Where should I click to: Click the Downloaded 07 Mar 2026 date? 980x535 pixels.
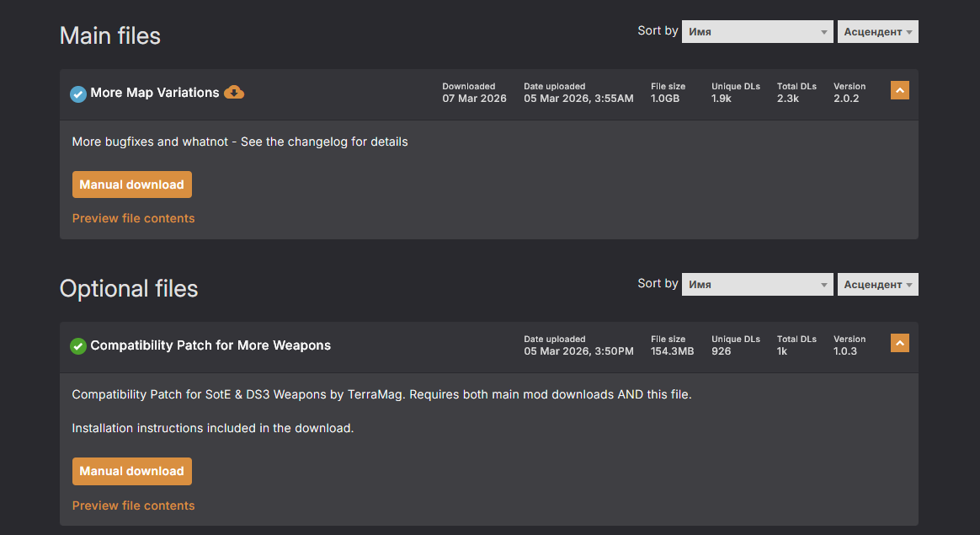pos(474,99)
